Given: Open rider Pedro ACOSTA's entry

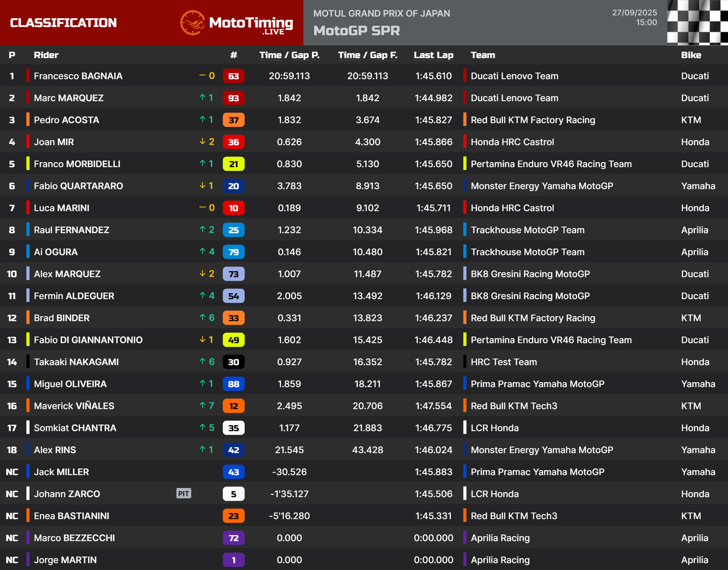Looking at the screenshot, I should click(x=66, y=120).
